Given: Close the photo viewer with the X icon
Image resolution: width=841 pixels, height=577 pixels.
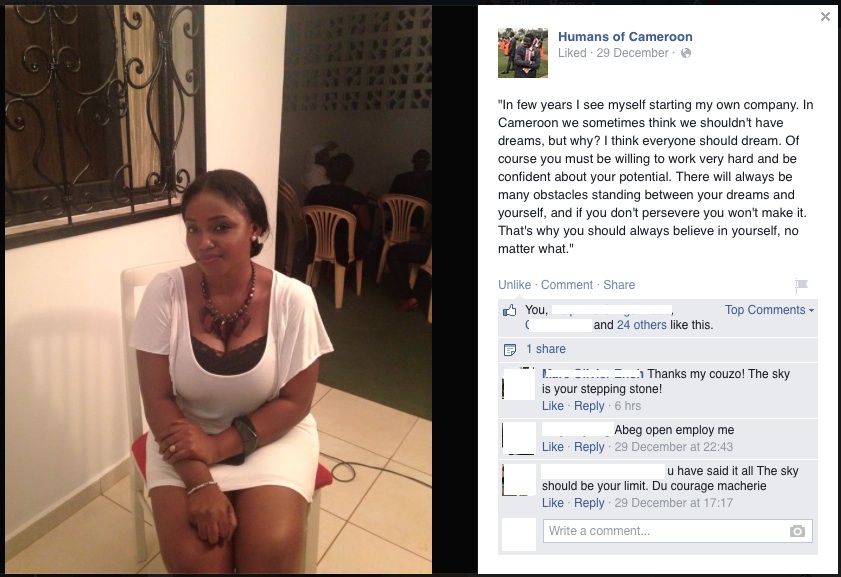Looking at the screenshot, I should pyautogui.click(x=825, y=17).
